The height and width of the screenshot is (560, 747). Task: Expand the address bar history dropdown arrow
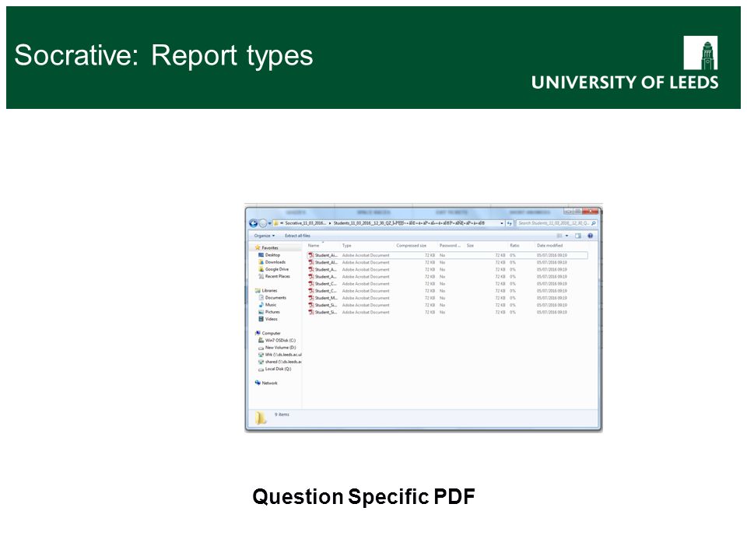(502, 223)
